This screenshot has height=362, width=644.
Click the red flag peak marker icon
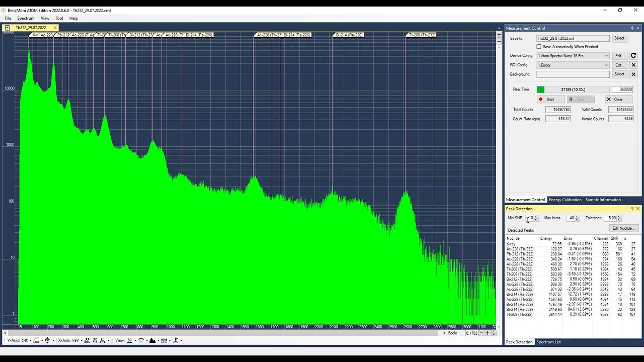[x=176, y=340]
